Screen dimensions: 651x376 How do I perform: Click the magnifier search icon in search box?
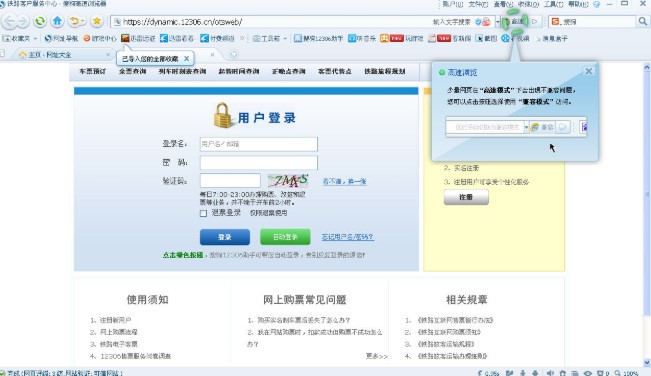point(642,22)
